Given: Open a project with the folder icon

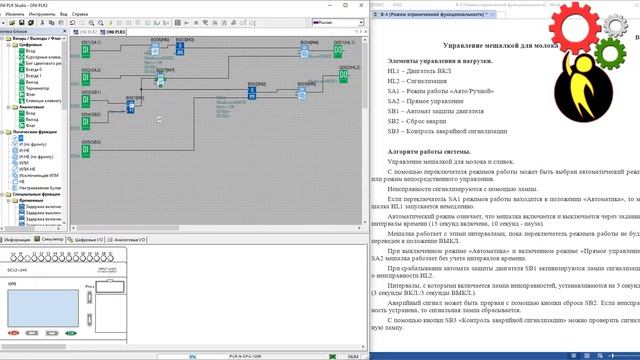Looking at the screenshot, I should (12, 23).
